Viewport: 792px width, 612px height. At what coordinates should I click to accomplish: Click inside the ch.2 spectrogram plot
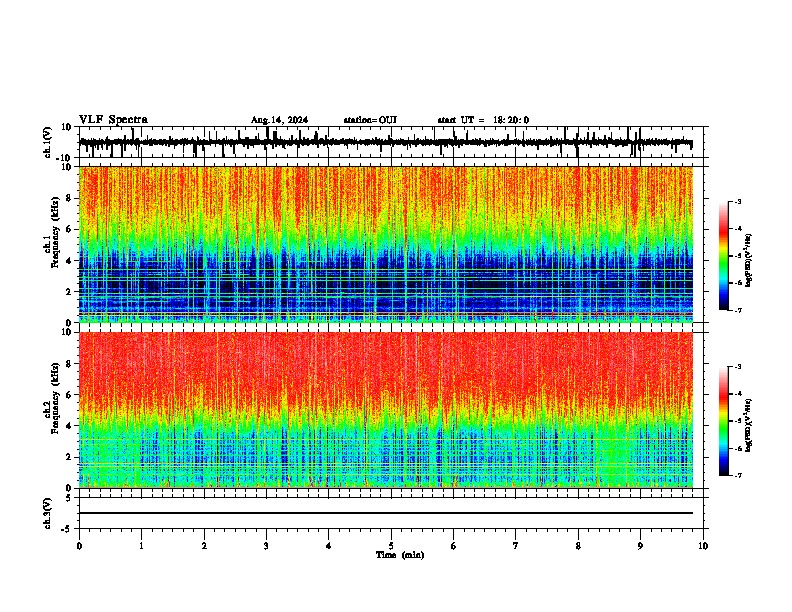click(x=386, y=410)
